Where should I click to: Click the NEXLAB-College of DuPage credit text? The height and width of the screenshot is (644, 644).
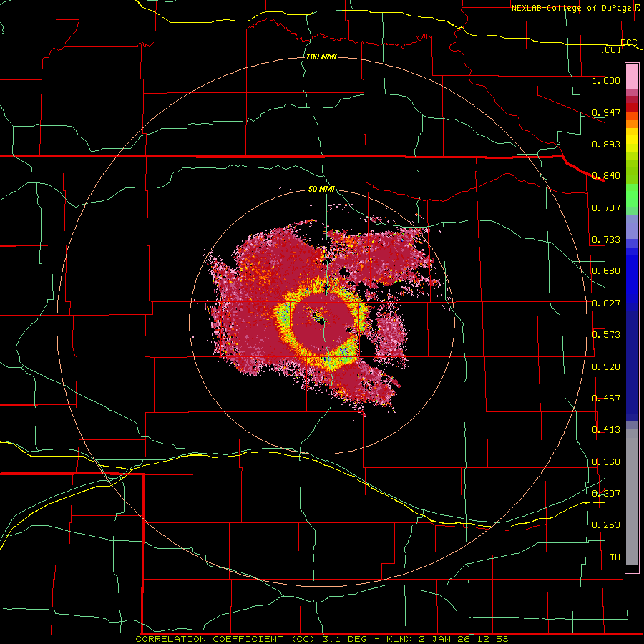[577, 8]
